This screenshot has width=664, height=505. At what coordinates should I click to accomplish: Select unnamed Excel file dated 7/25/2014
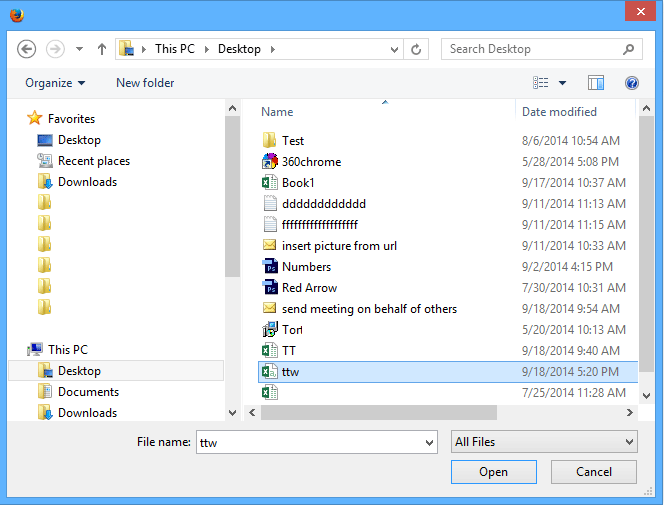click(x=270, y=392)
